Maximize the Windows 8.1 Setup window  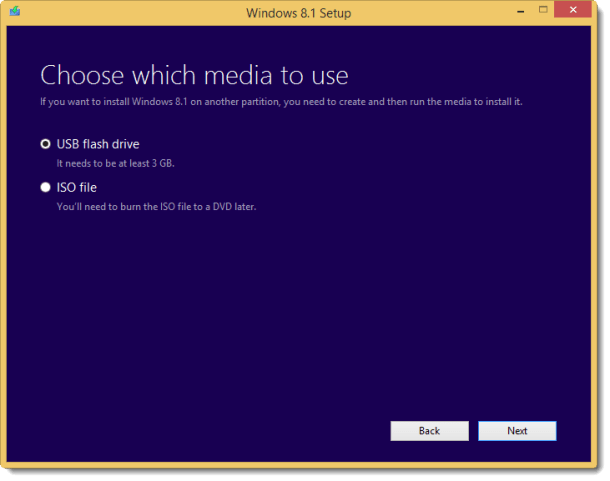(543, 10)
